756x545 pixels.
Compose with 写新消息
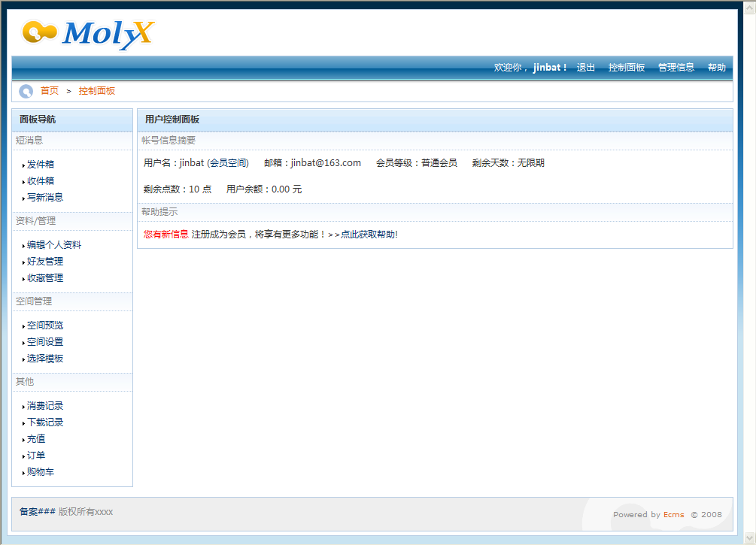(x=45, y=198)
